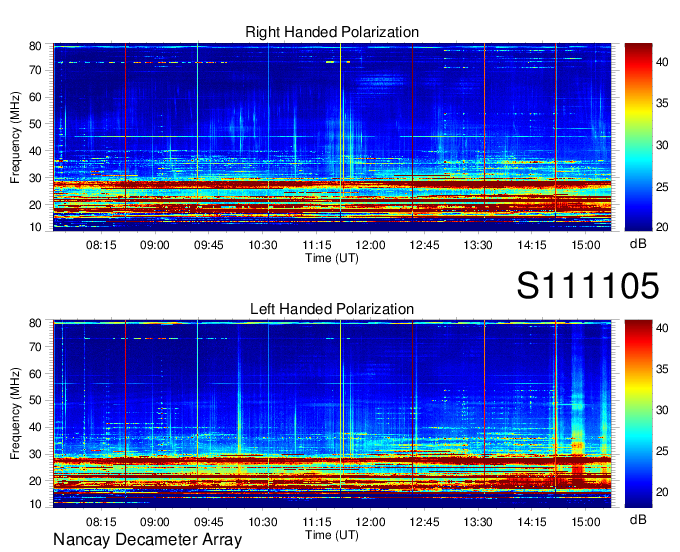Click the 12:00 time tick on the top plot
680x552 pixels.
(370, 245)
